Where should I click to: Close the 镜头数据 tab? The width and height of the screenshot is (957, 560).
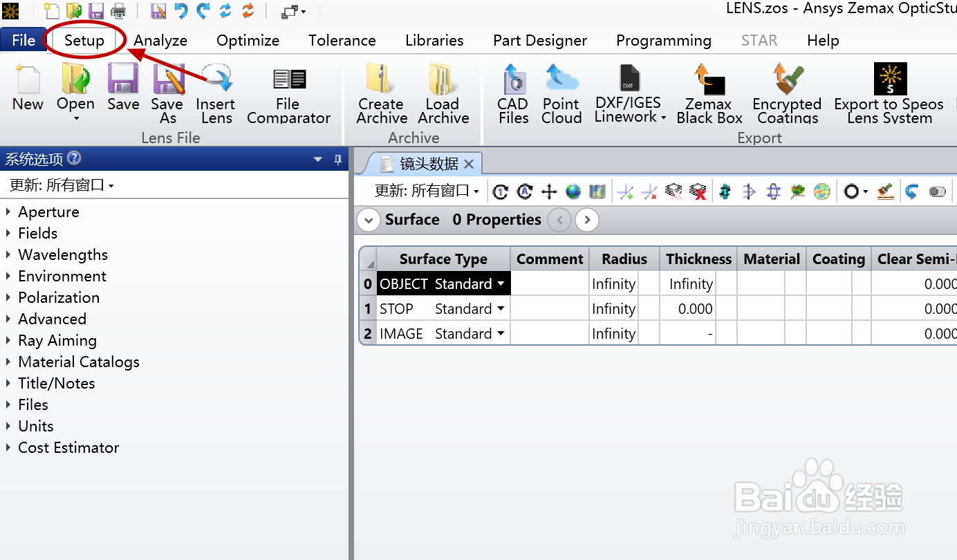coord(469,164)
